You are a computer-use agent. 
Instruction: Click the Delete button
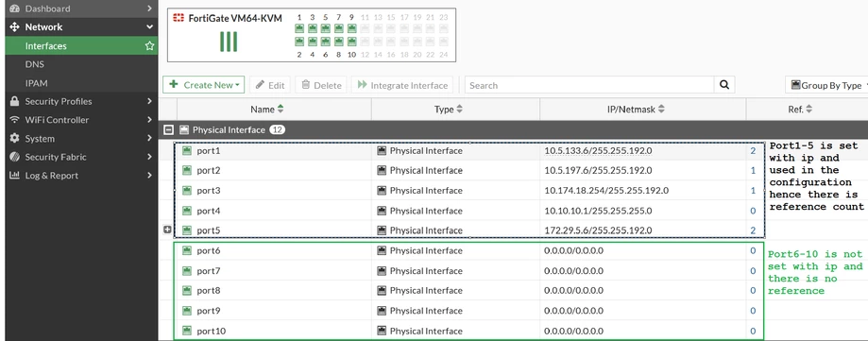[321, 85]
